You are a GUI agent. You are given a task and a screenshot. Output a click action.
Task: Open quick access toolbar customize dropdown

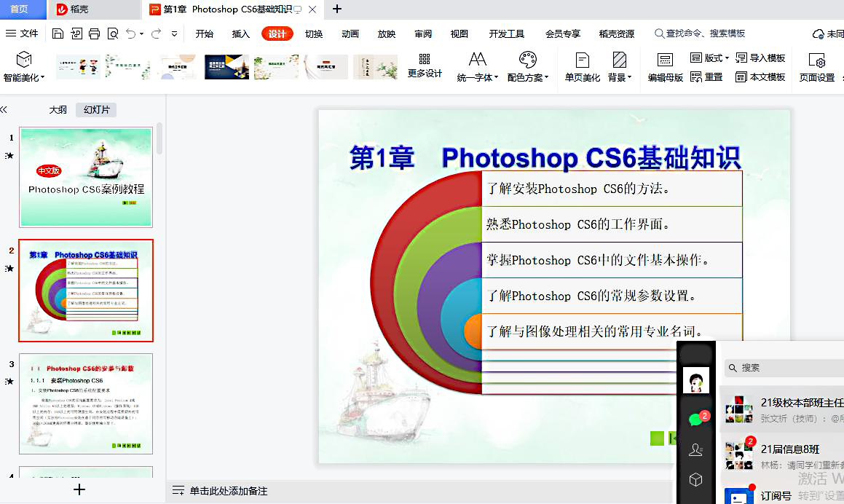(x=174, y=34)
